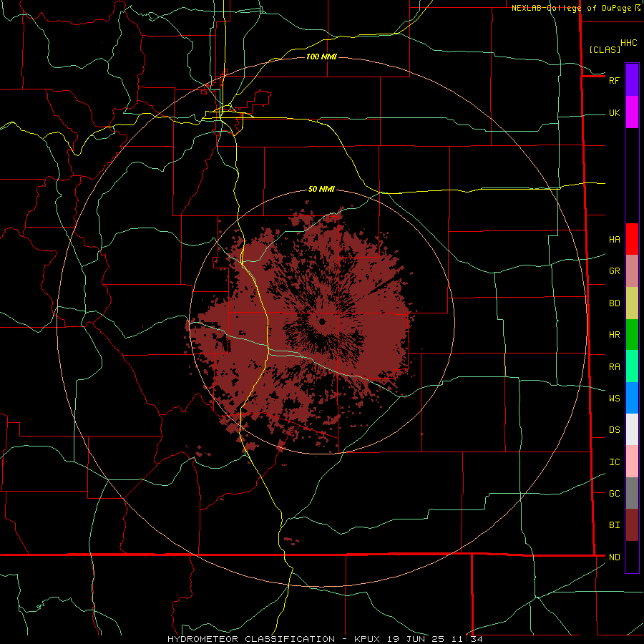Click the ND legend label
Screen dimensions: 644x644
pyautogui.click(x=615, y=557)
